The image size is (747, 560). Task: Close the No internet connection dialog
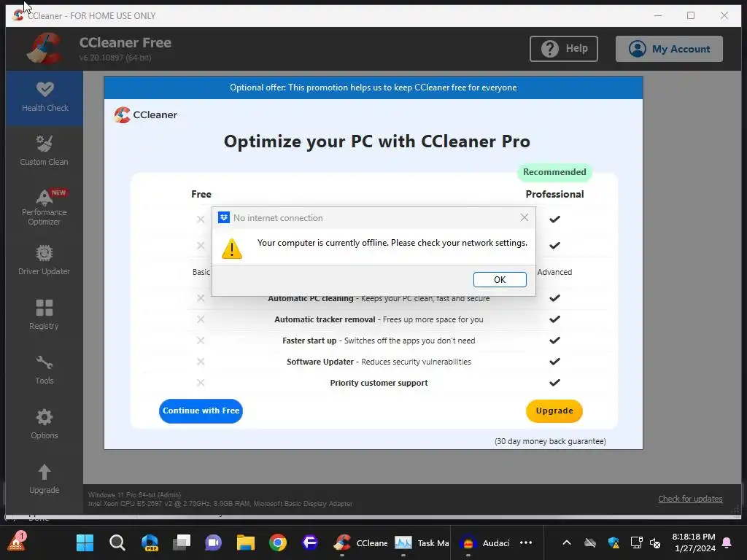[x=524, y=217]
